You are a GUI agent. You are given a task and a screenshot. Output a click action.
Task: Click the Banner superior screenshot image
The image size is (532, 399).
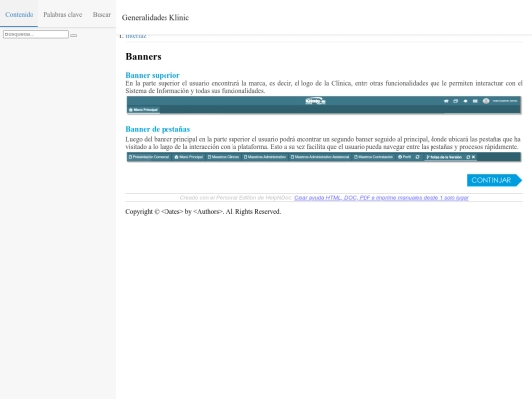pyautogui.click(x=324, y=105)
